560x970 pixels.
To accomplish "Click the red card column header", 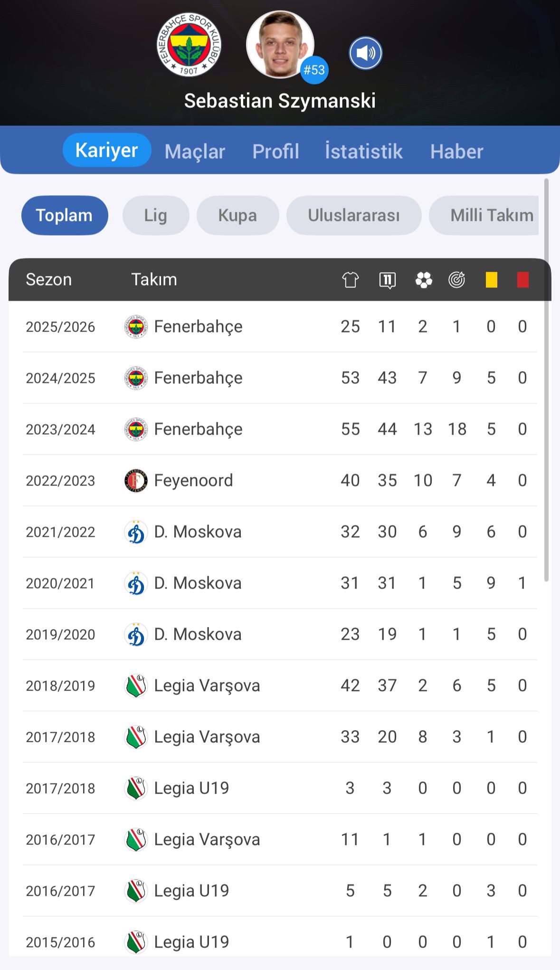I will [522, 280].
